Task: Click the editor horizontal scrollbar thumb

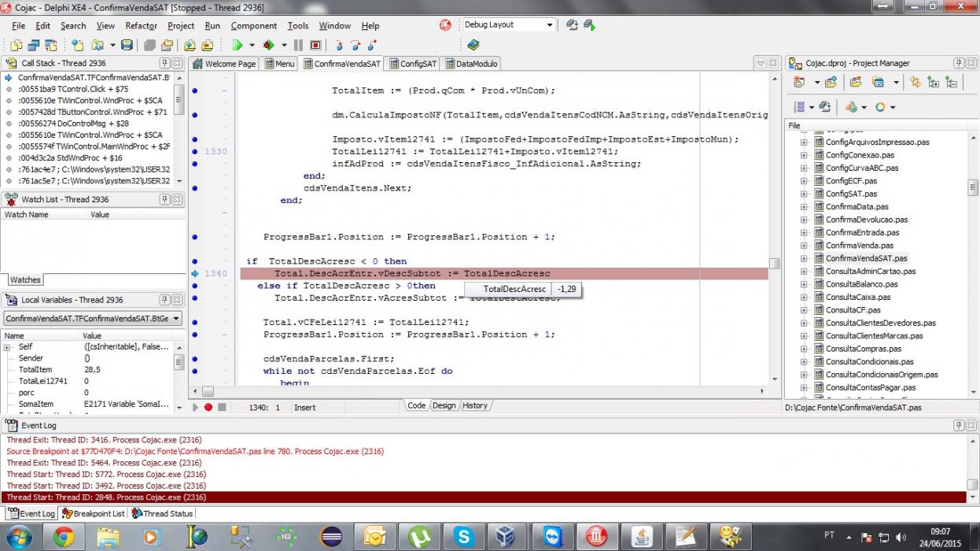Action: (x=208, y=390)
